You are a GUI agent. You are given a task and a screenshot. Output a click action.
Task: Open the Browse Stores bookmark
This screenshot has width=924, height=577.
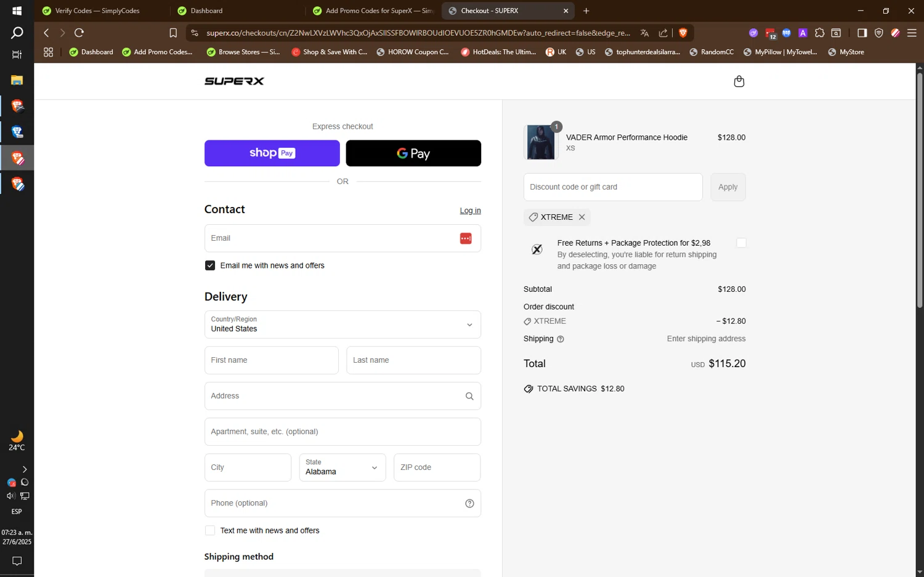(x=243, y=52)
